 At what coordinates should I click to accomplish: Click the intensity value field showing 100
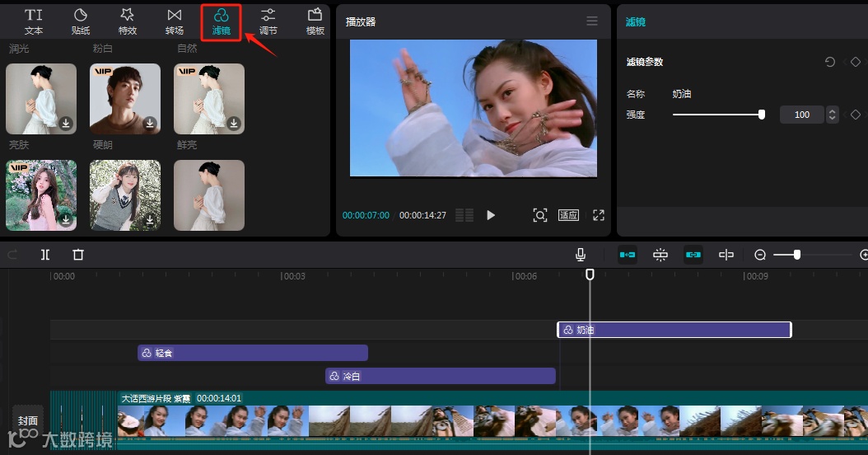pos(801,115)
